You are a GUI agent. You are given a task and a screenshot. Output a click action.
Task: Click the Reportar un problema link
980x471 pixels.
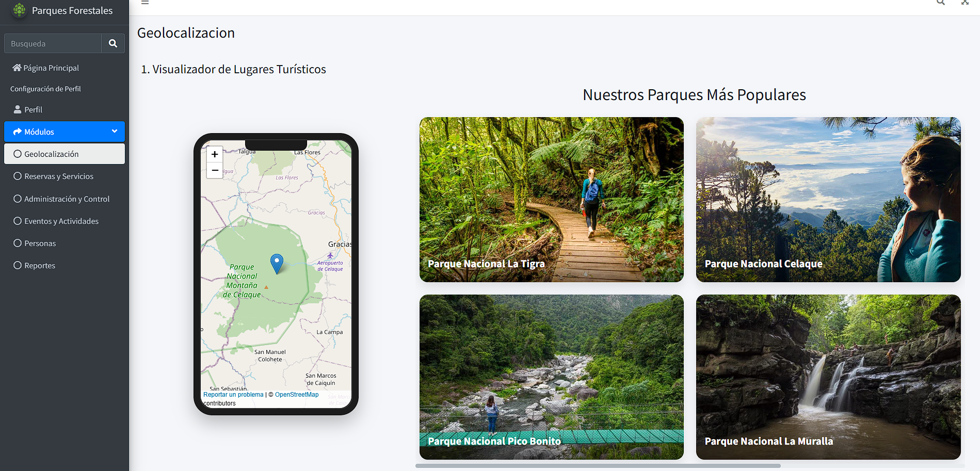click(233, 394)
